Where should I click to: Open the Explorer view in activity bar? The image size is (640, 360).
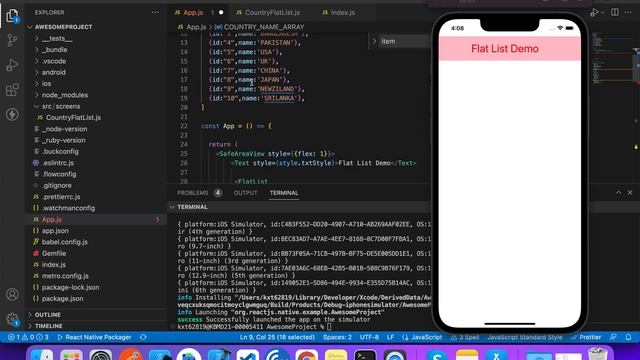[12, 16]
